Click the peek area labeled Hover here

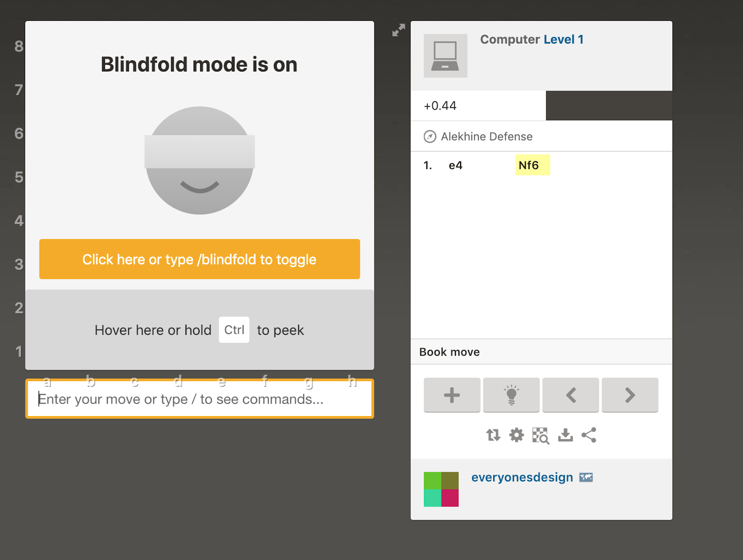200,330
